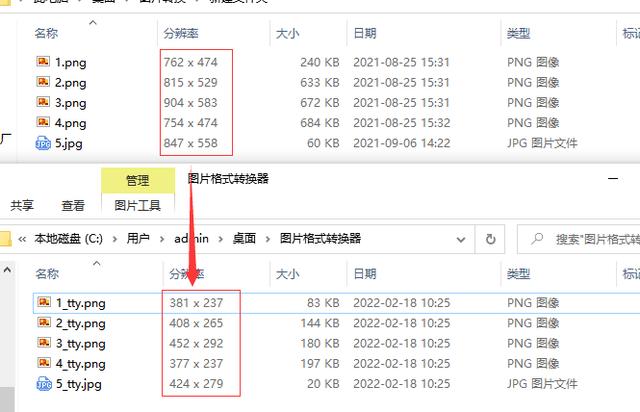Expand the arrow after 本地磁盘 (C:)

(x=115, y=239)
